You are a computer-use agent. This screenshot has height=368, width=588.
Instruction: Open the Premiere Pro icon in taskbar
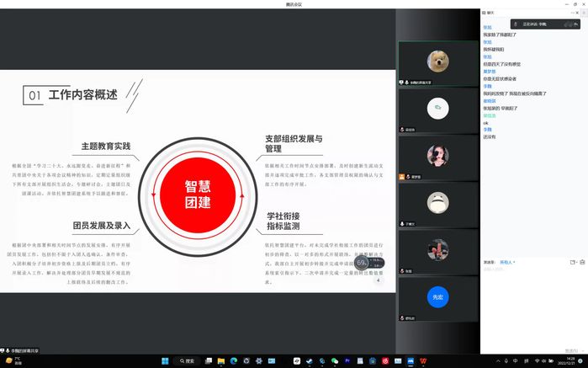(x=347, y=361)
